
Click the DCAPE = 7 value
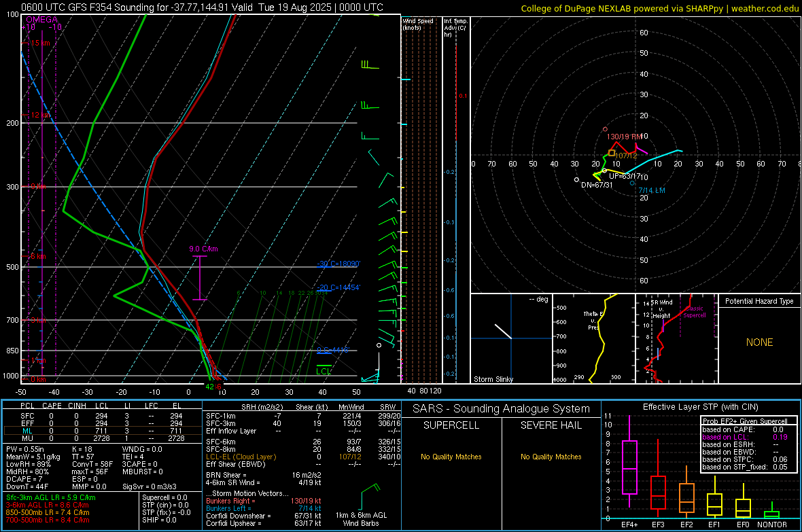pos(24,479)
